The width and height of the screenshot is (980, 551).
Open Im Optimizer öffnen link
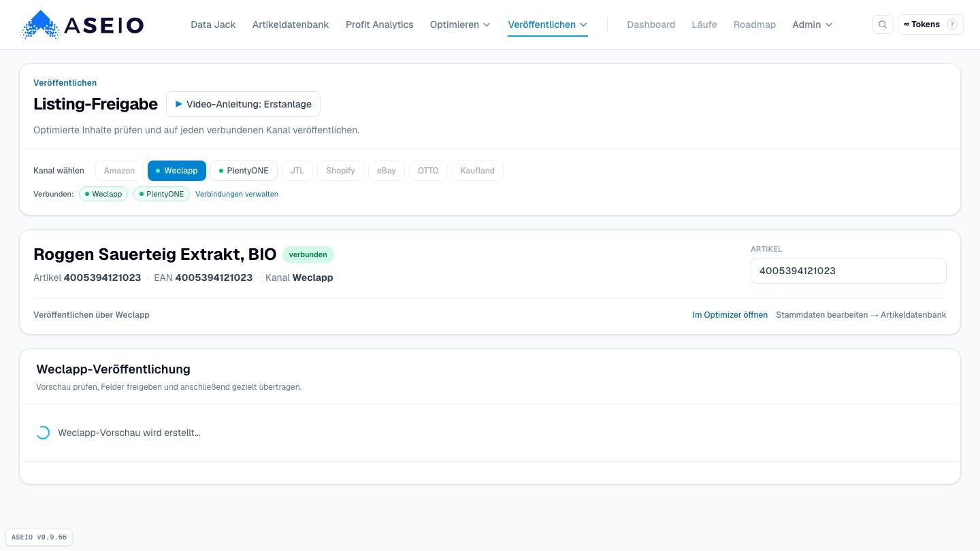pos(730,315)
